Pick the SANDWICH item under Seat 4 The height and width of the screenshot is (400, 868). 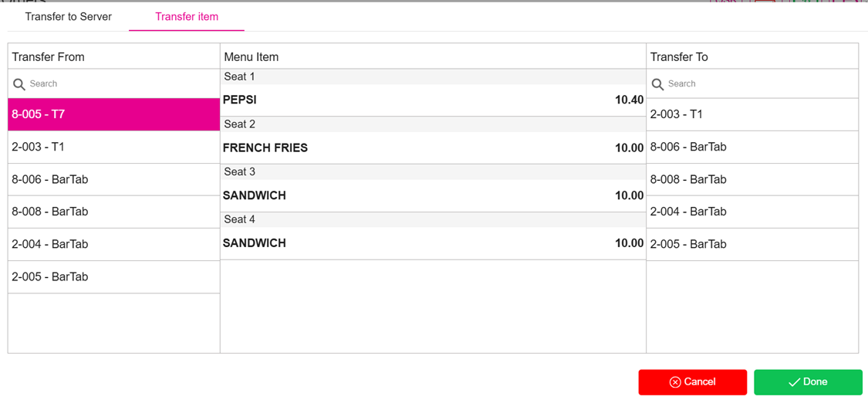pyautogui.click(x=432, y=243)
